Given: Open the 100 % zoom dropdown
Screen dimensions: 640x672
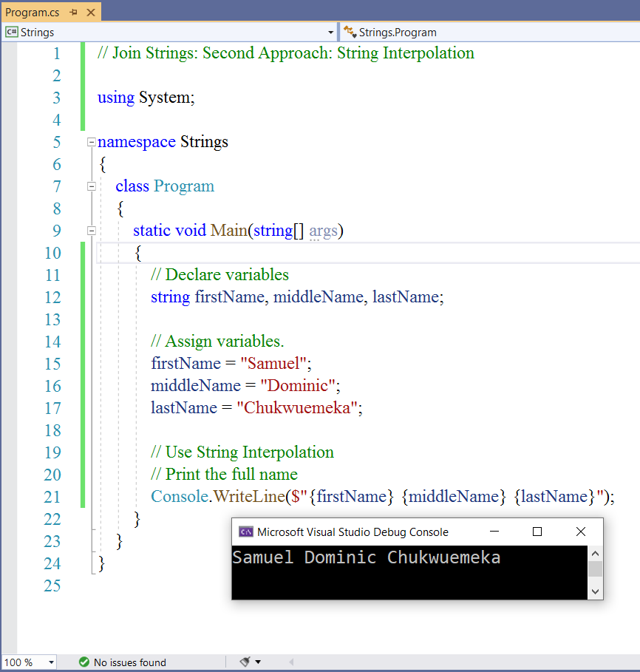Looking at the screenshot, I should 51,662.
